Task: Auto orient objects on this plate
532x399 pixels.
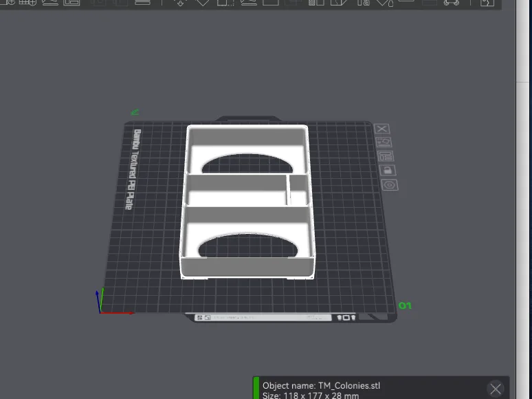Action: tap(384, 142)
